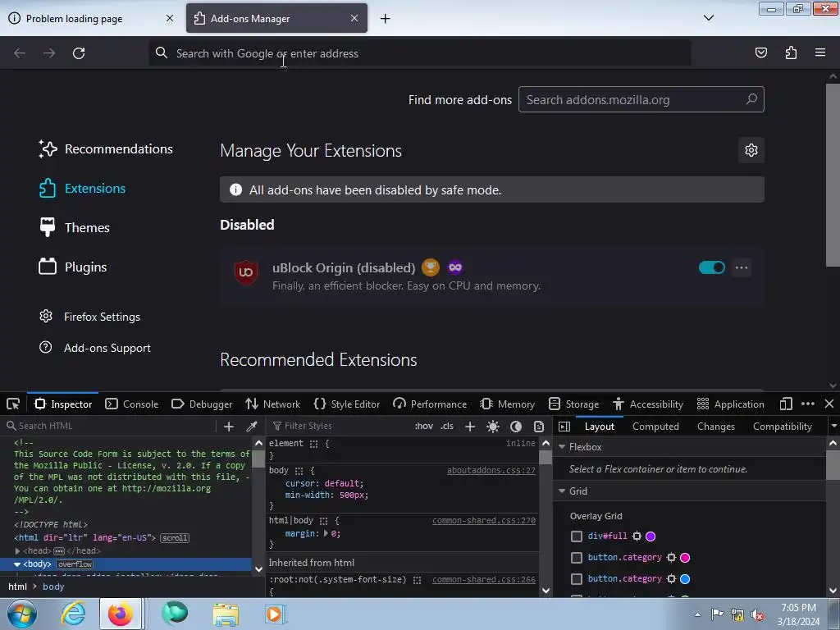The height and width of the screenshot is (630, 840).
Task: Check the div#full grid overlay checkbox
Action: 577,536
